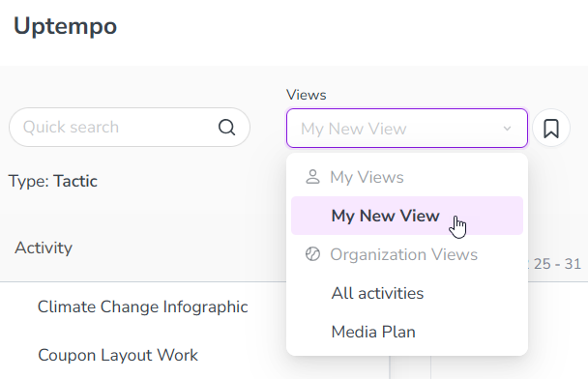Screen dimensions: 588x379
Task: Click the bookmark save view icon
Action: (x=551, y=129)
